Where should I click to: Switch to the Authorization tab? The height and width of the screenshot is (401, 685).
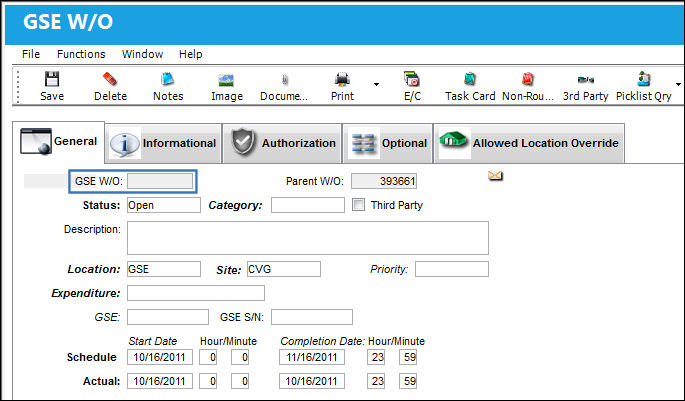point(282,143)
